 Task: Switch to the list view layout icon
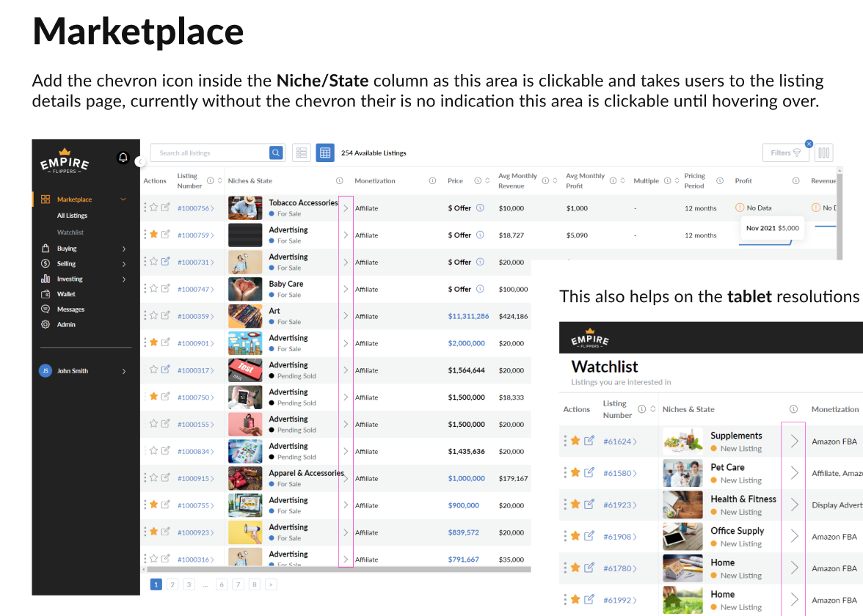301,153
